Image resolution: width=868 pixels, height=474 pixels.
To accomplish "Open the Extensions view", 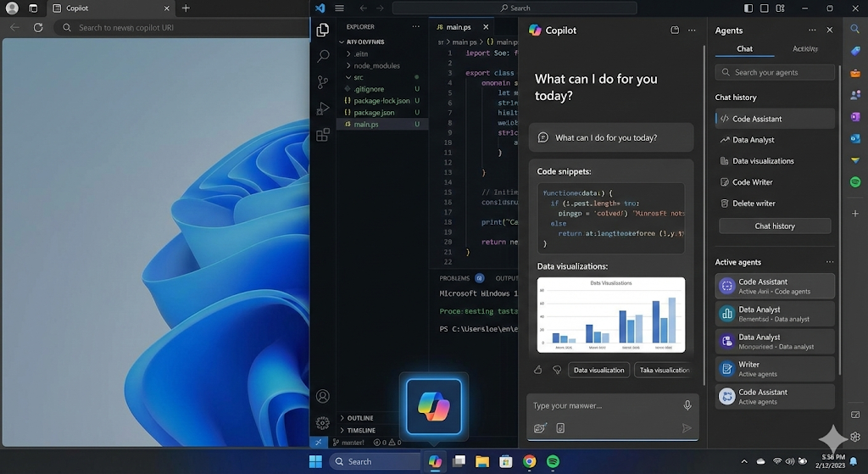I will 323,135.
